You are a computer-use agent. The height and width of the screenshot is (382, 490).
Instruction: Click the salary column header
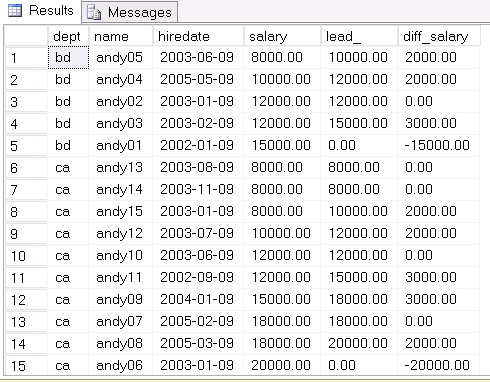[282, 36]
